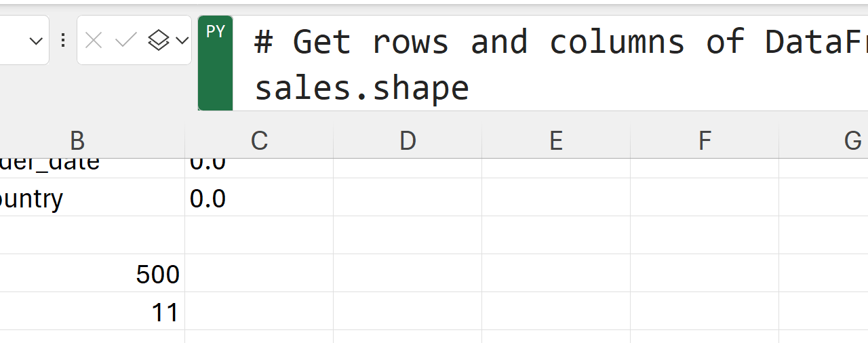This screenshot has height=343, width=868.
Task: Select column F header
Action: pyautogui.click(x=705, y=141)
